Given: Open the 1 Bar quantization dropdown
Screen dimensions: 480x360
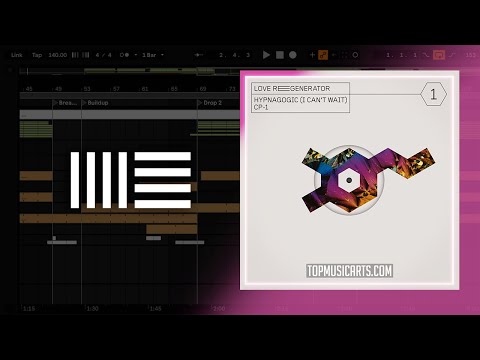Looking at the screenshot, I should pos(153,55).
